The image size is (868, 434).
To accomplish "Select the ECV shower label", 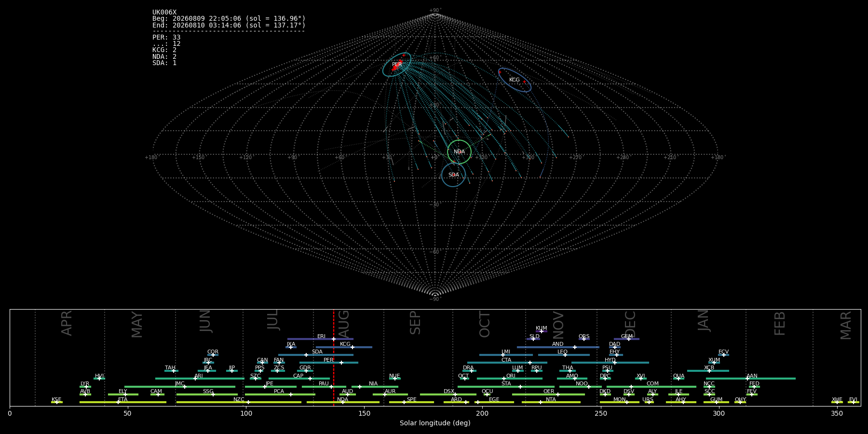I will 723,352.
